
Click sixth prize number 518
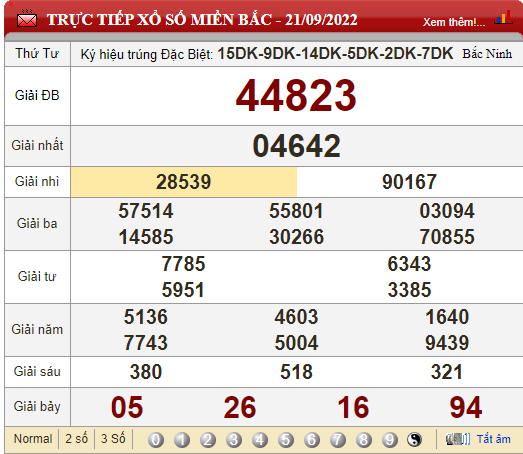pyautogui.click(x=297, y=372)
